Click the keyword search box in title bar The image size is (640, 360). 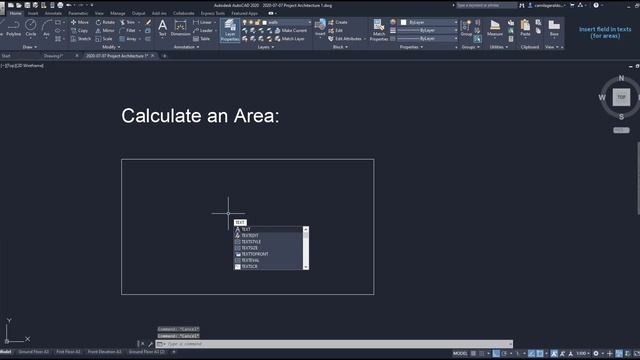486,5
